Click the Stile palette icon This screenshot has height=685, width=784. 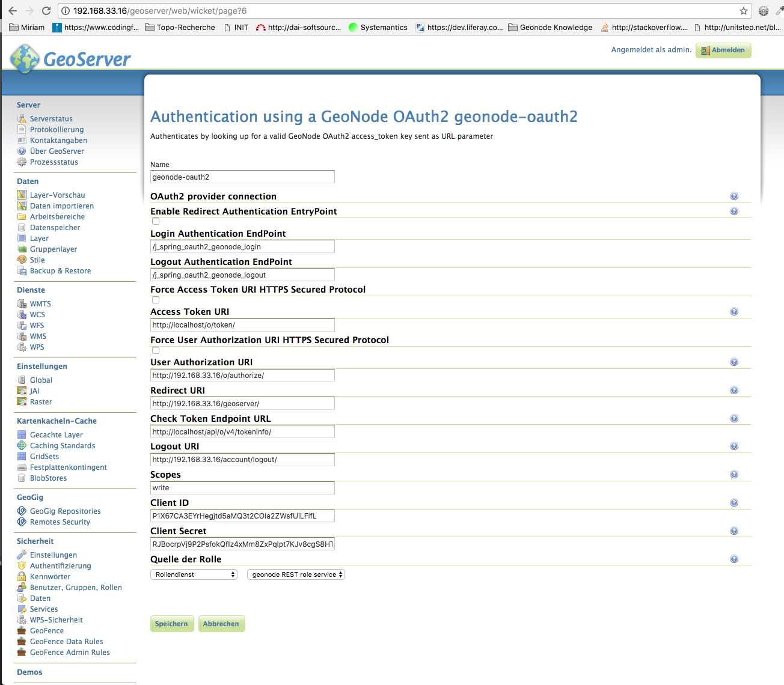[x=22, y=260]
